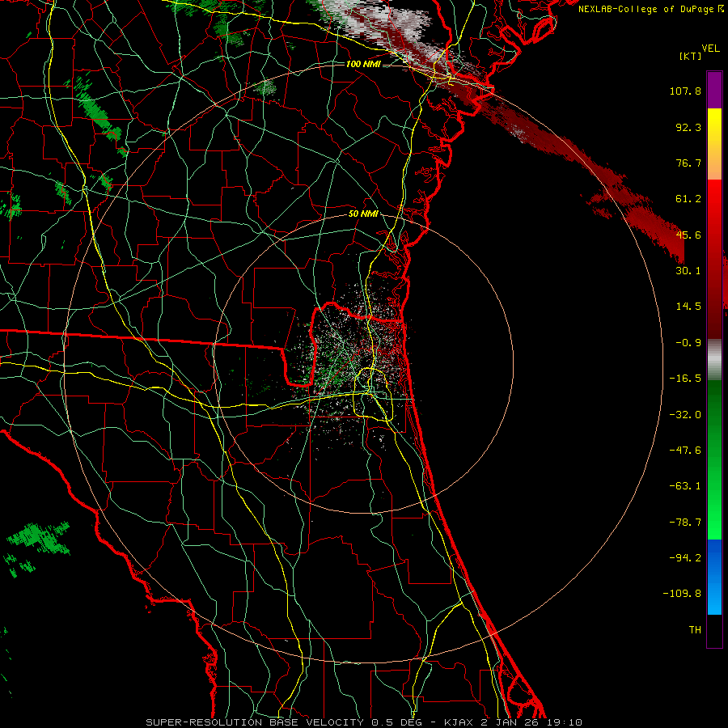The height and width of the screenshot is (728, 728).
Task: Click the [KT] units label
Action: 691,56
